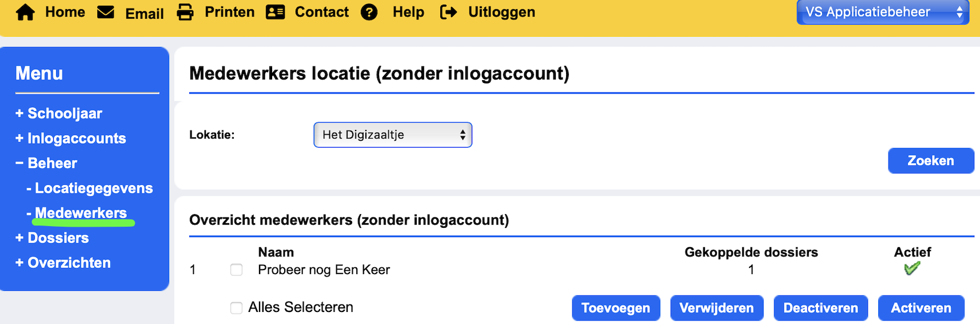The width and height of the screenshot is (980, 324).
Task: Open Locatiegegevens in the sidebar menu
Action: tap(94, 188)
